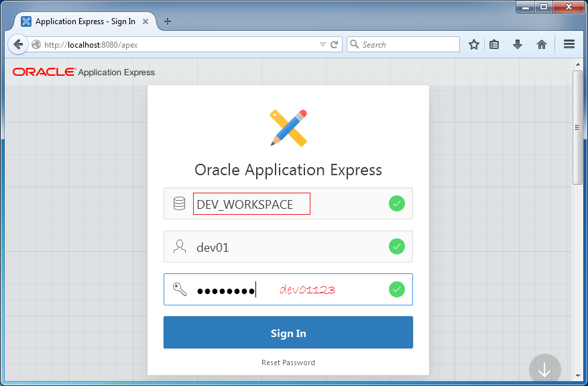Click the vertical scrollbar thumb

577,127
